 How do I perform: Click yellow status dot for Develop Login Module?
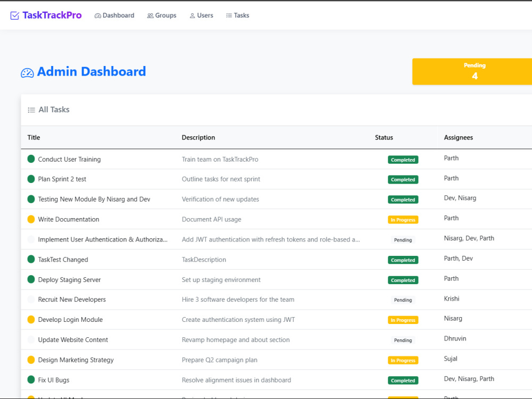[31, 319]
